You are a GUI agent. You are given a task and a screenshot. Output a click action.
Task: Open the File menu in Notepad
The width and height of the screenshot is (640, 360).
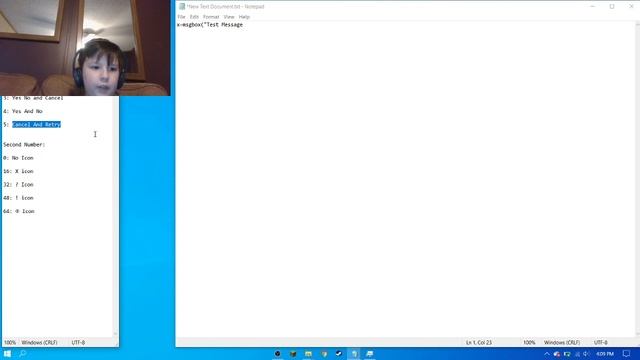[x=181, y=17]
